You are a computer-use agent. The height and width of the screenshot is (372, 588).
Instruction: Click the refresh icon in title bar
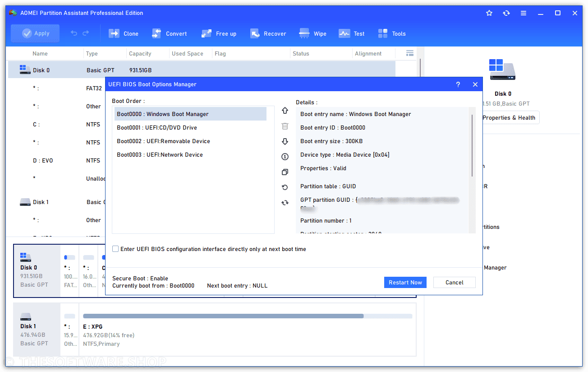(506, 13)
